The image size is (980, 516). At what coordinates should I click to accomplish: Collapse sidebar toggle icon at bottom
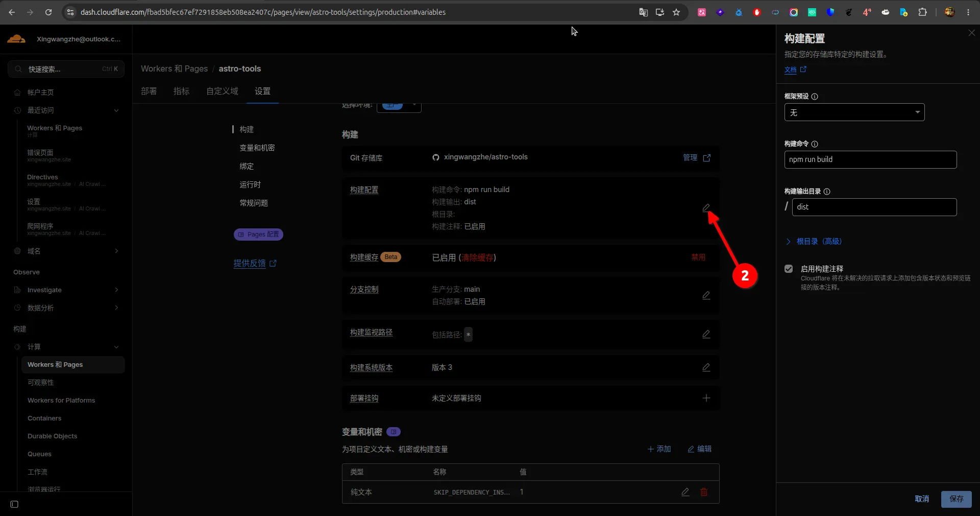14,504
